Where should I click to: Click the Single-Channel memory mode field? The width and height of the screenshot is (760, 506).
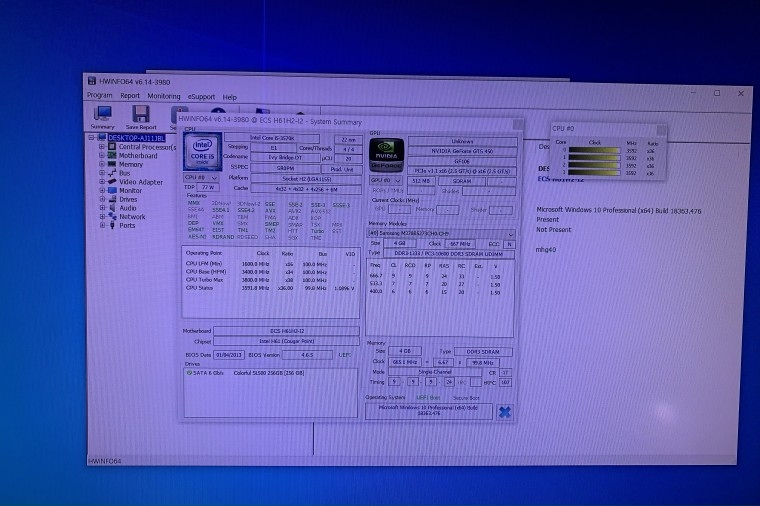coord(435,372)
